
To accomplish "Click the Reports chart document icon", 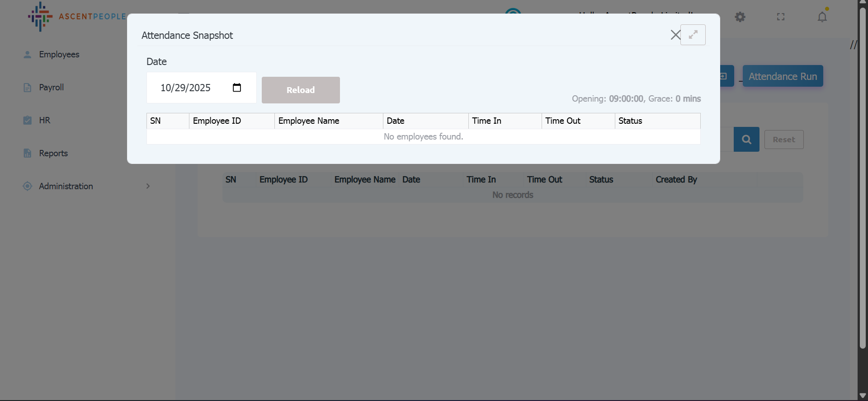I will pyautogui.click(x=28, y=153).
